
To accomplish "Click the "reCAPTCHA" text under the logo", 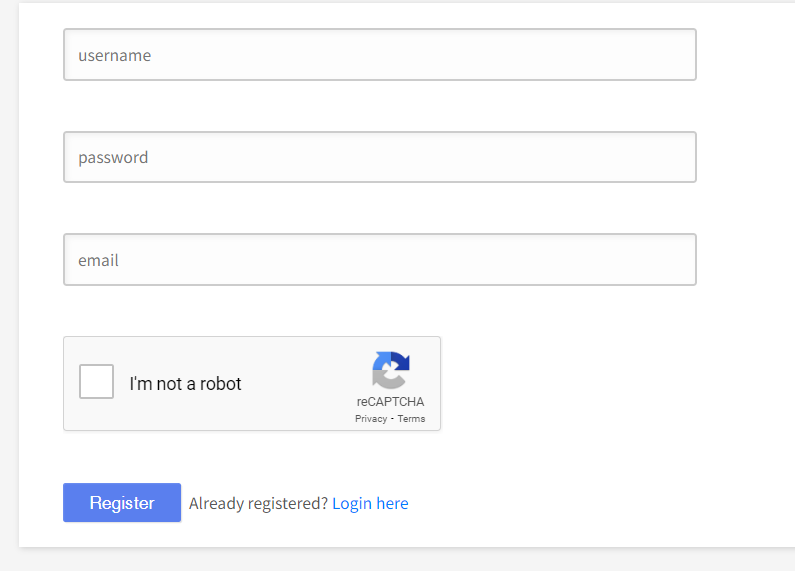I will coord(390,402).
